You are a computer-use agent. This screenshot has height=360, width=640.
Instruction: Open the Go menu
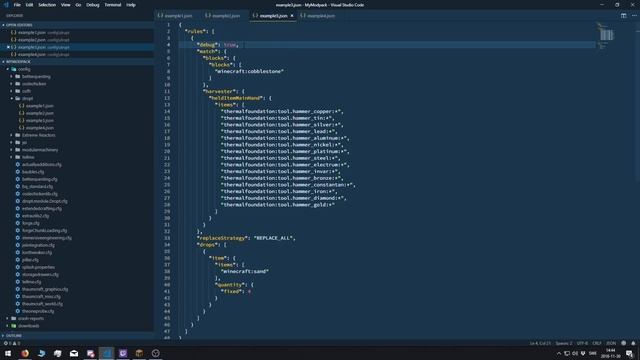pos(78,5)
